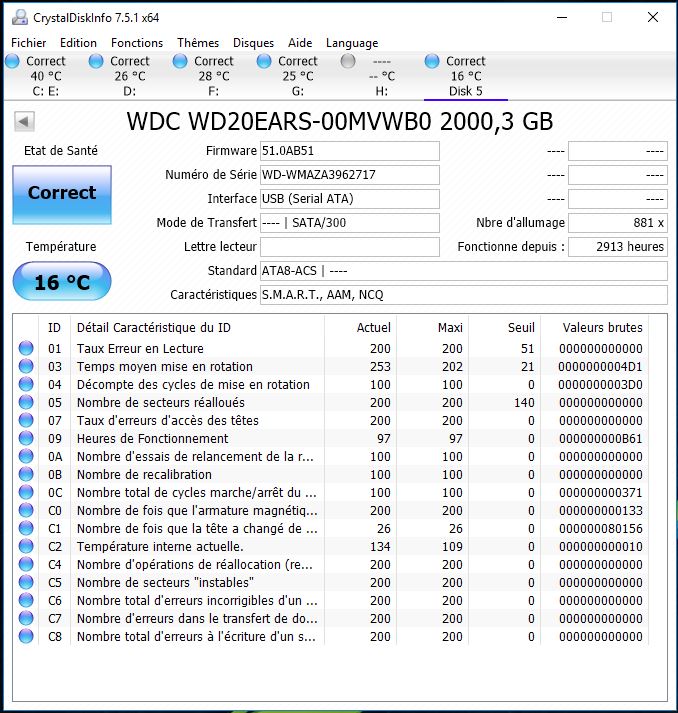
Task: Select the Disk 5 label
Action: point(466,91)
